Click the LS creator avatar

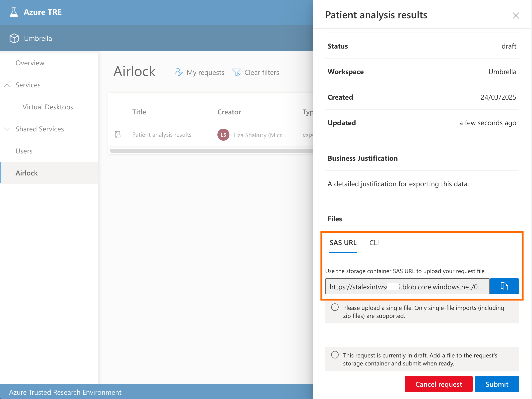223,135
